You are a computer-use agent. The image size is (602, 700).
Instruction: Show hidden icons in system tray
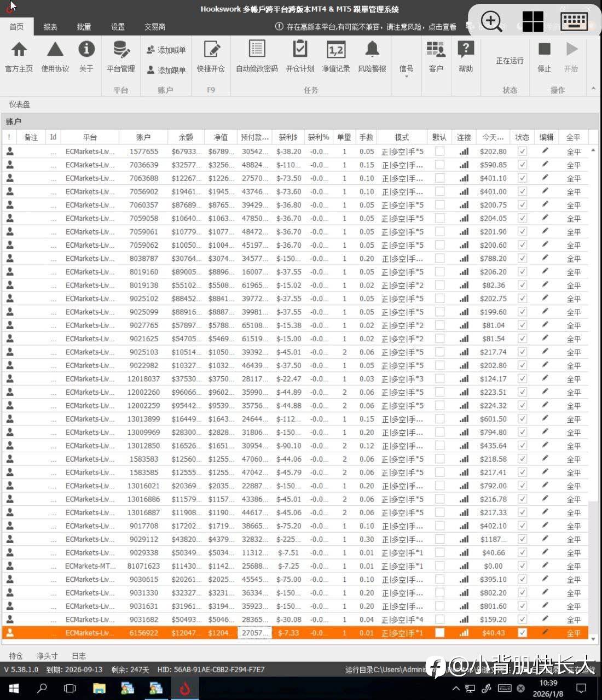[x=456, y=689]
